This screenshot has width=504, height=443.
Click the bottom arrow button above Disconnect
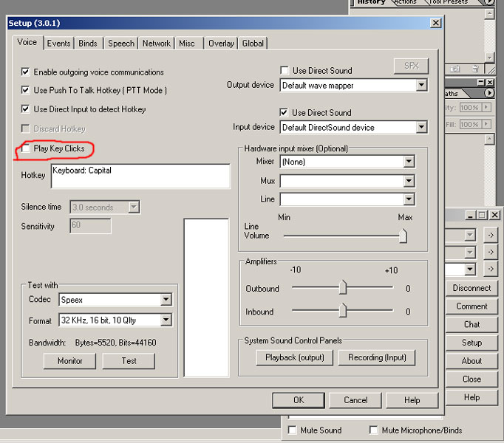click(x=491, y=269)
